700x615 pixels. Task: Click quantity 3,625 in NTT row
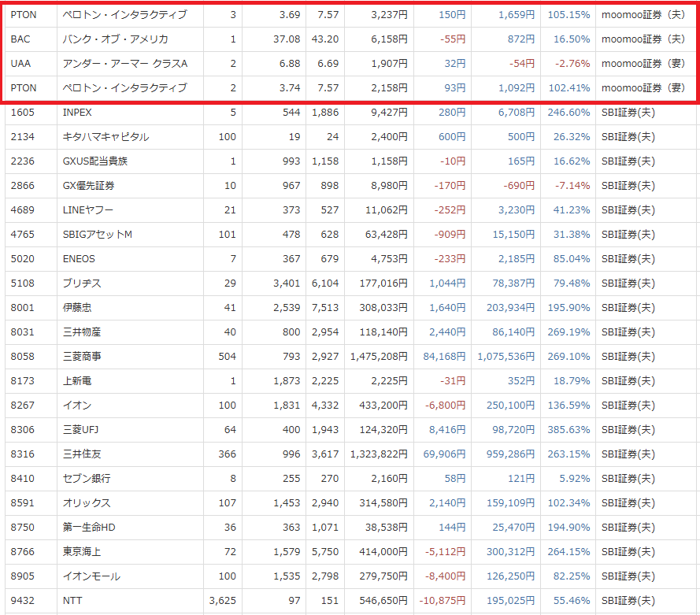(x=222, y=601)
